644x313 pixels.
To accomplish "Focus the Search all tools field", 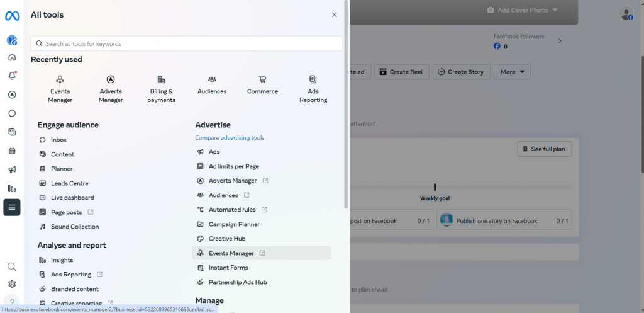I will click(186, 43).
